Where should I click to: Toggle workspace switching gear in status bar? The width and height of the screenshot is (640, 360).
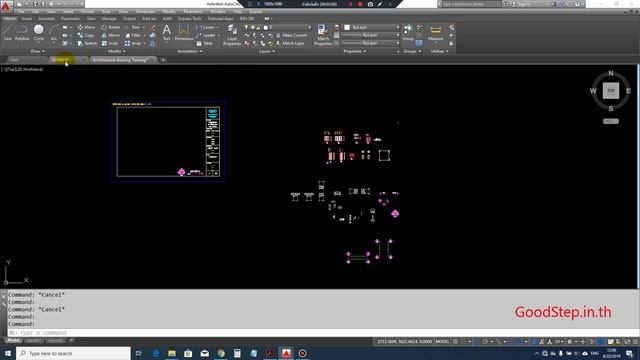click(x=570, y=342)
